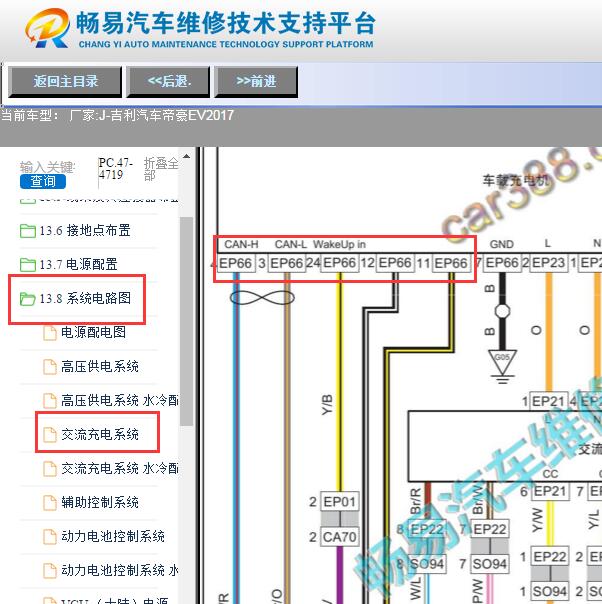This screenshot has width=602, height=604.
Task: Open the 高压供电系统 水冷配 tree entry
Action: pos(119,401)
